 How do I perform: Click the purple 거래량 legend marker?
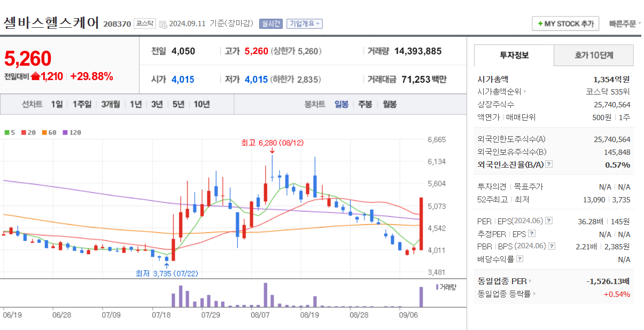pos(437,287)
